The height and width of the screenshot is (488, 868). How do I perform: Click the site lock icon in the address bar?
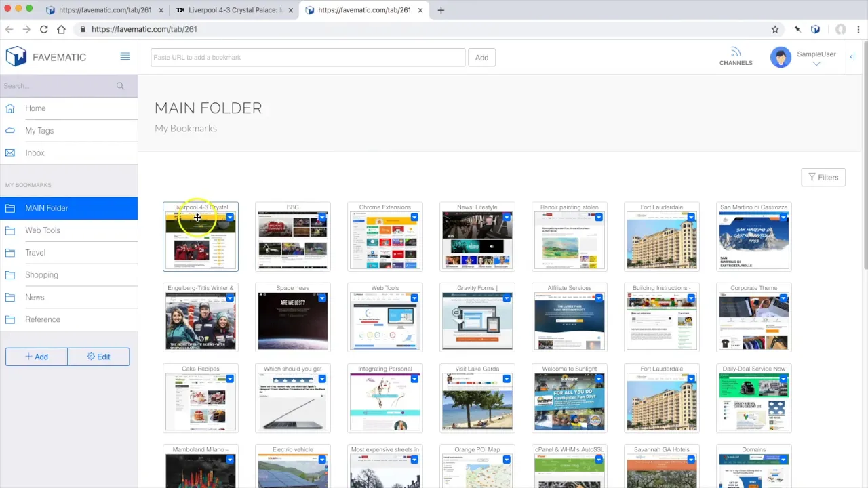coord(83,29)
